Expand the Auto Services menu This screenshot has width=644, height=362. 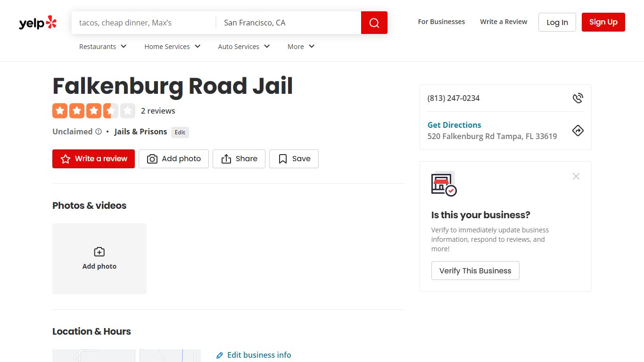244,47
